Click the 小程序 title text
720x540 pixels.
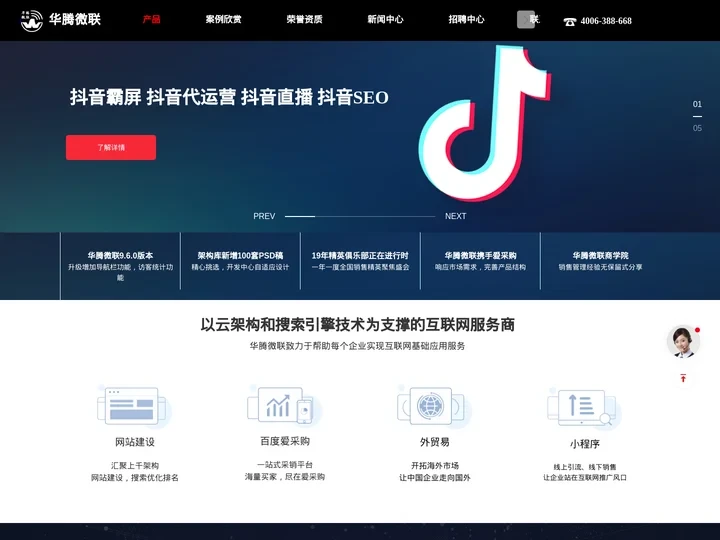coord(585,444)
